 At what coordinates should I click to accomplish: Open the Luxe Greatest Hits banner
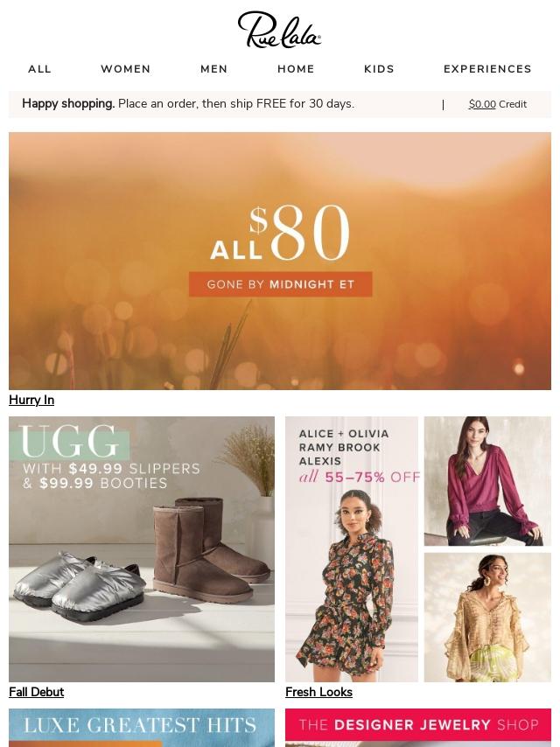pos(142,728)
